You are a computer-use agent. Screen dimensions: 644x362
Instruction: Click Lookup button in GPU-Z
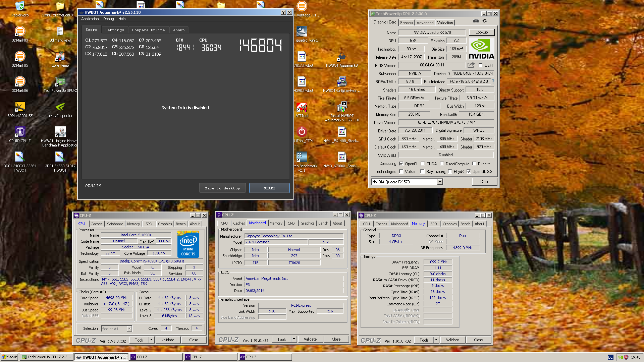(481, 32)
